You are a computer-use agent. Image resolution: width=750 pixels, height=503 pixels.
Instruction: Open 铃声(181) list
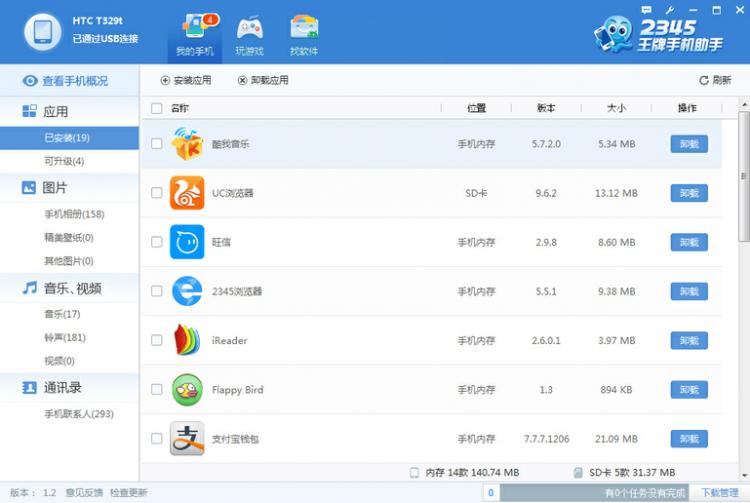tap(65, 337)
